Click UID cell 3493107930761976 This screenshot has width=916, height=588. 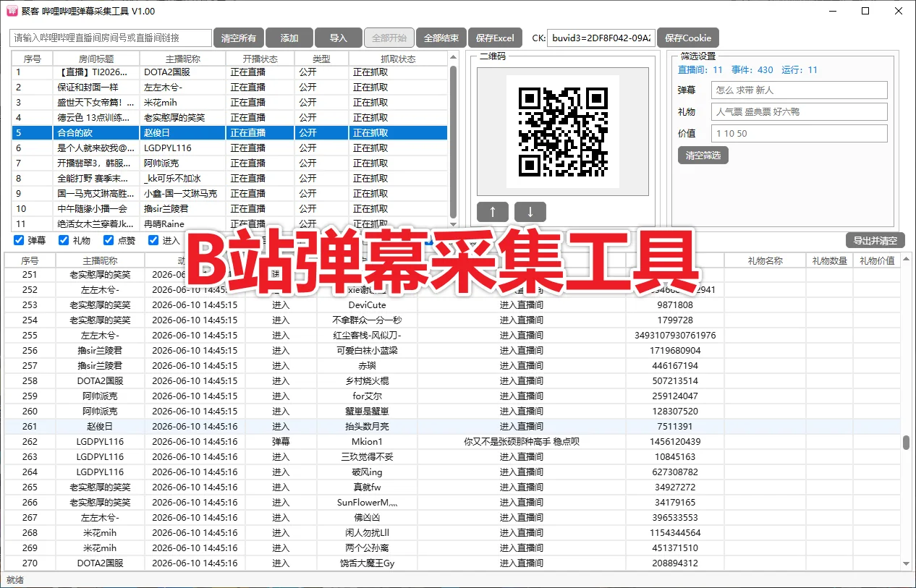[x=675, y=335]
